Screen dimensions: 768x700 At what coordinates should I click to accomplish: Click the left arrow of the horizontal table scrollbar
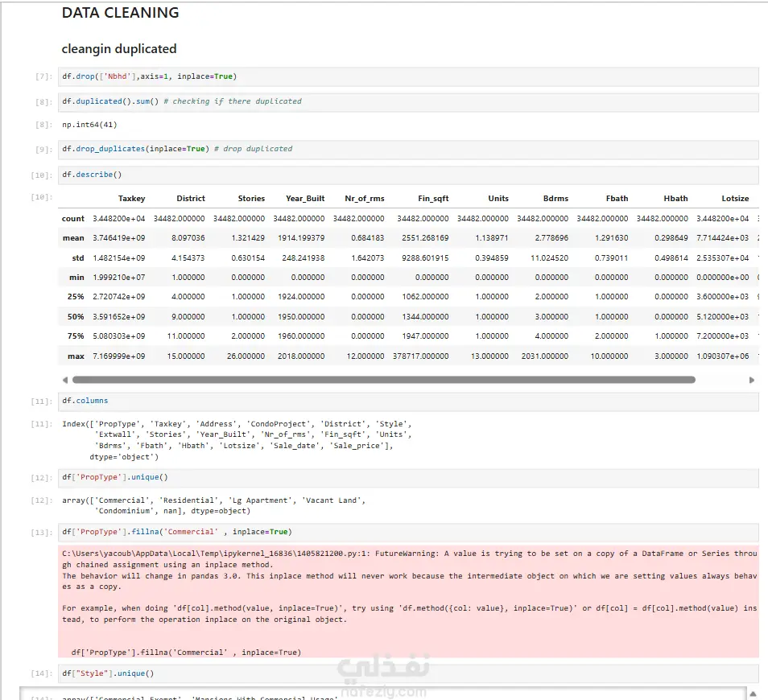[65, 380]
